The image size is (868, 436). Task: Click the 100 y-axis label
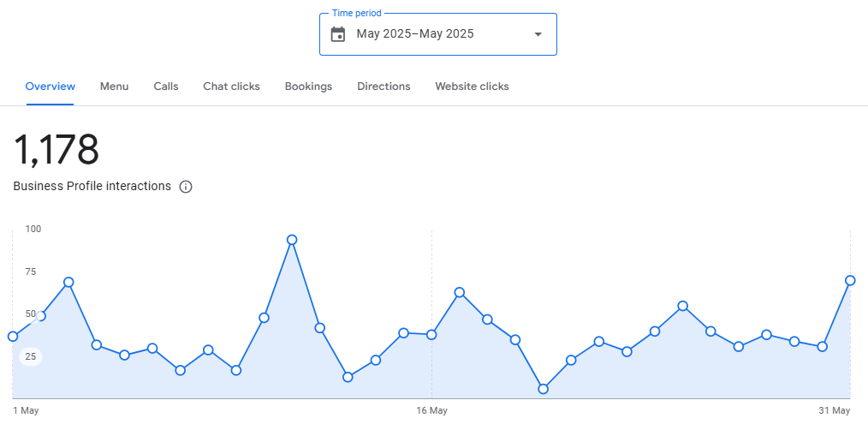(x=33, y=229)
